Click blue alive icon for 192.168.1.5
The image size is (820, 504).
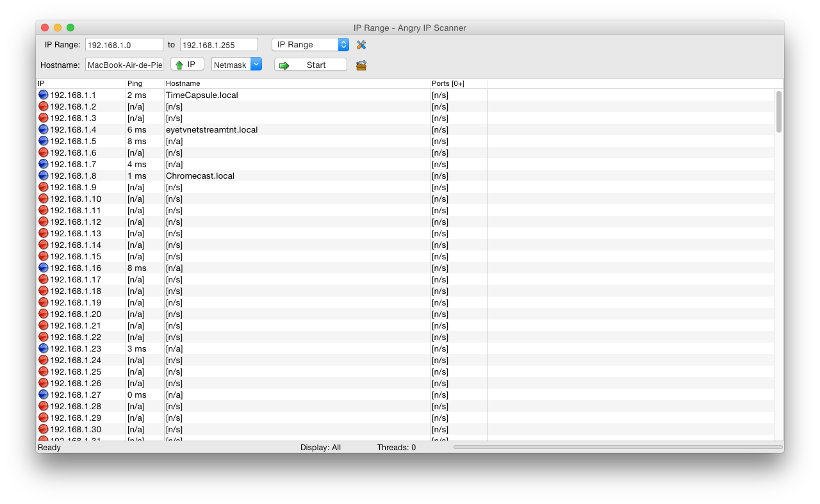44,141
